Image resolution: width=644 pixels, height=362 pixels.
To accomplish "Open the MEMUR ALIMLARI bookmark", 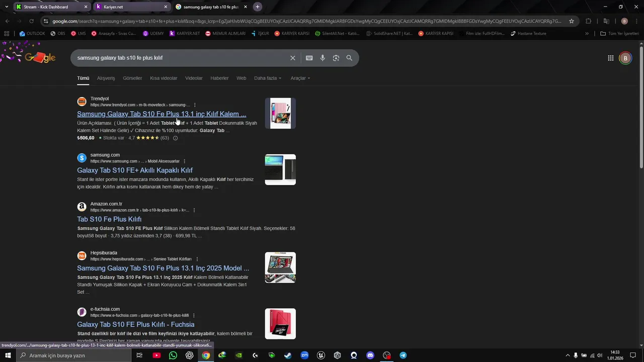I will pyautogui.click(x=225, y=34).
